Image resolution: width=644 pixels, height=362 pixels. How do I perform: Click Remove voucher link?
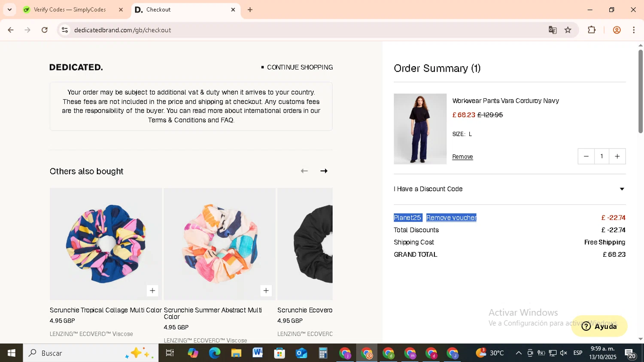pyautogui.click(x=451, y=218)
